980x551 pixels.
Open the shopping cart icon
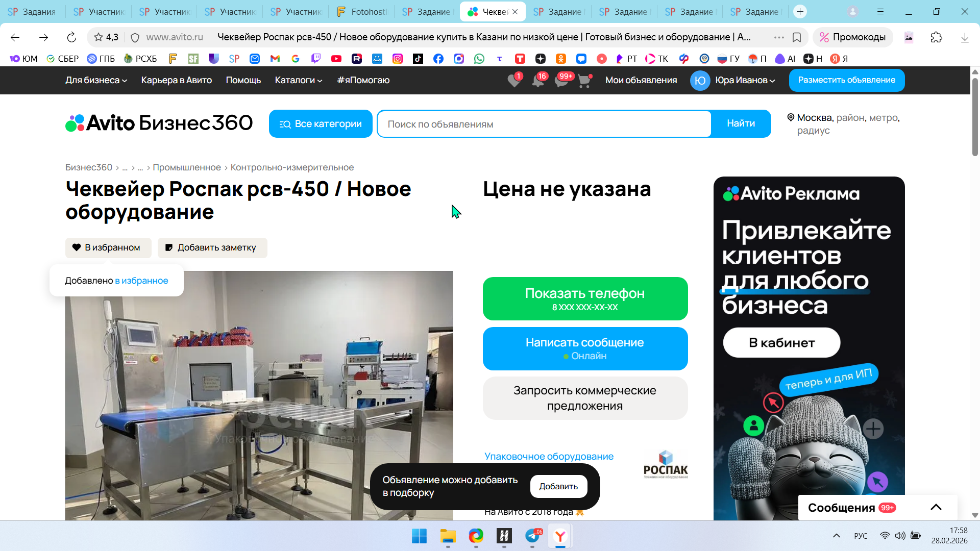point(584,81)
